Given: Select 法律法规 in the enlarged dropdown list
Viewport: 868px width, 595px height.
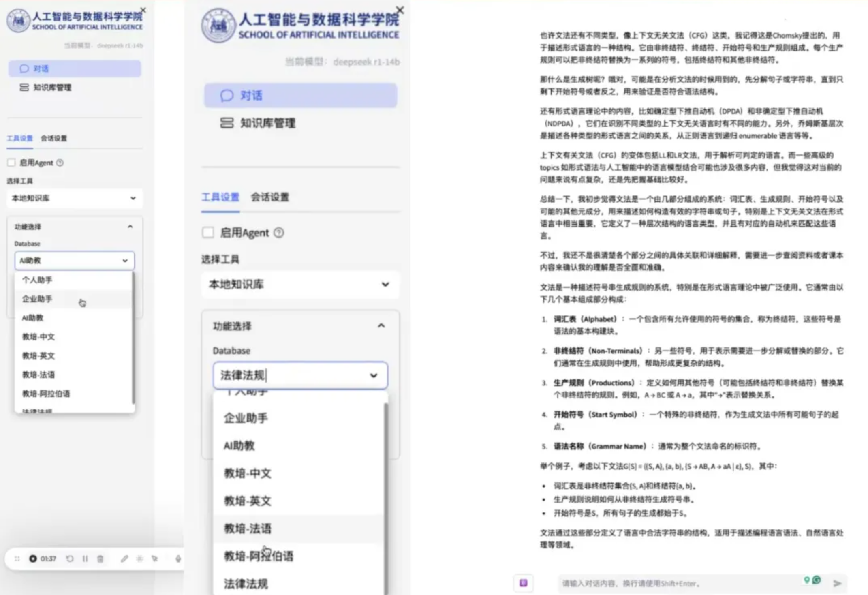Looking at the screenshot, I should [x=299, y=584].
